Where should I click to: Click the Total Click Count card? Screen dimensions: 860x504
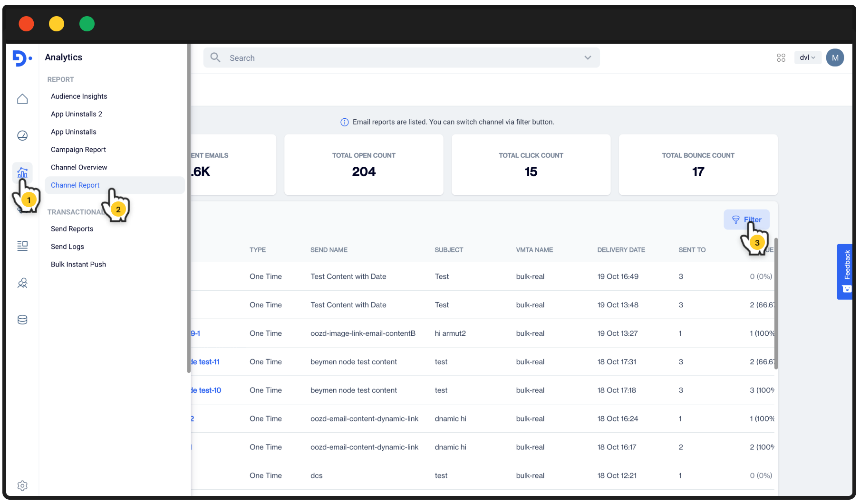531,164
